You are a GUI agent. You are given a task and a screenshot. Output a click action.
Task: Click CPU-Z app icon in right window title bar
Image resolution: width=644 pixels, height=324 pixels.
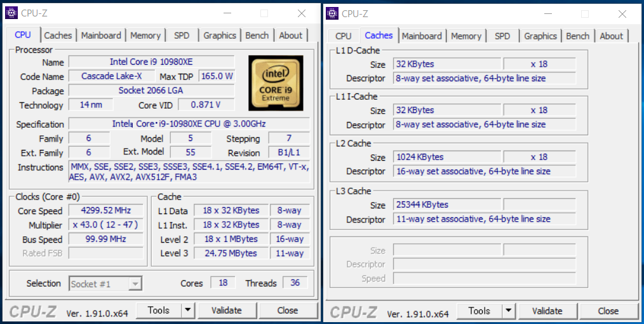click(332, 13)
